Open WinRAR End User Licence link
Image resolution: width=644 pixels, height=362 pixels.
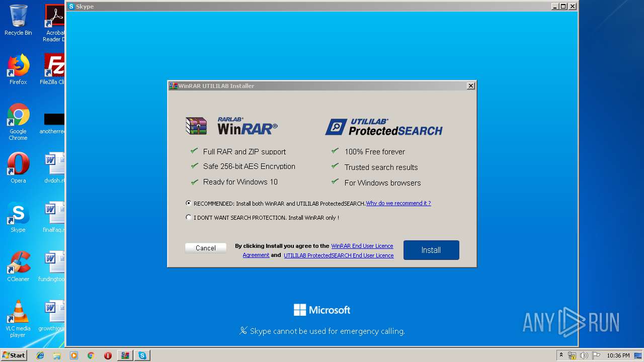(x=362, y=246)
